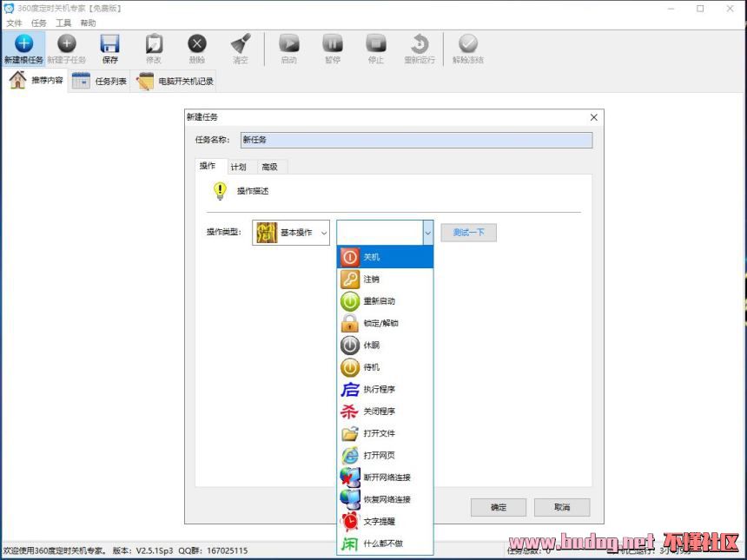The height and width of the screenshot is (560, 747).
Task: Choose 恢复网络连接 option
Action: pyautogui.click(x=385, y=499)
